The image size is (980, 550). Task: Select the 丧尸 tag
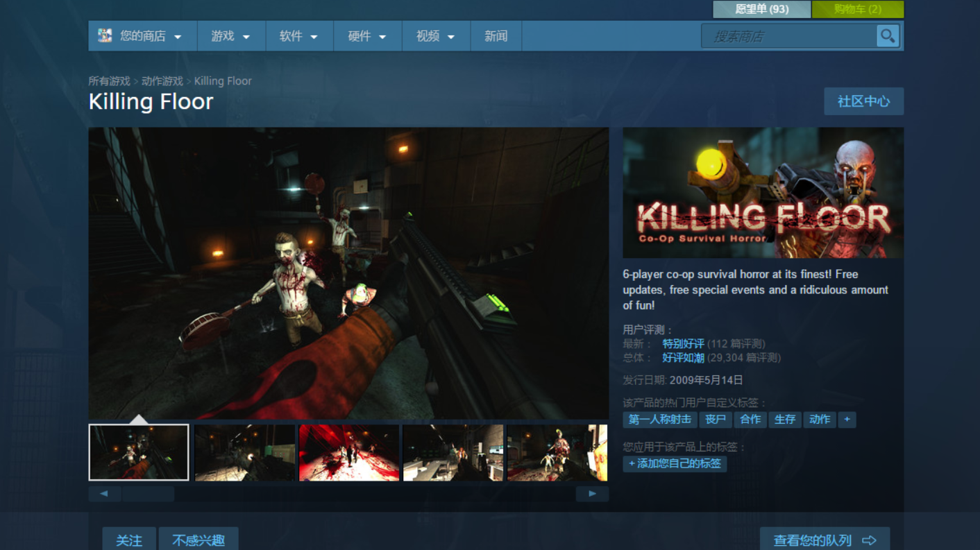tap(716, 420)
